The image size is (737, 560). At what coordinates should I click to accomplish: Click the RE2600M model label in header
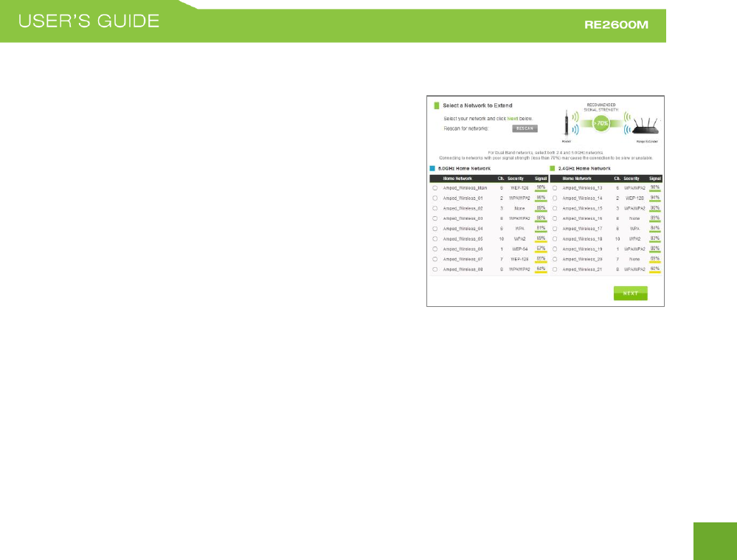coord(616,25)
